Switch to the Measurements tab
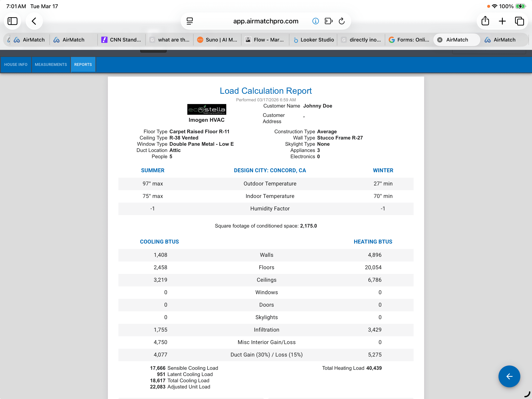 [51, 64]
